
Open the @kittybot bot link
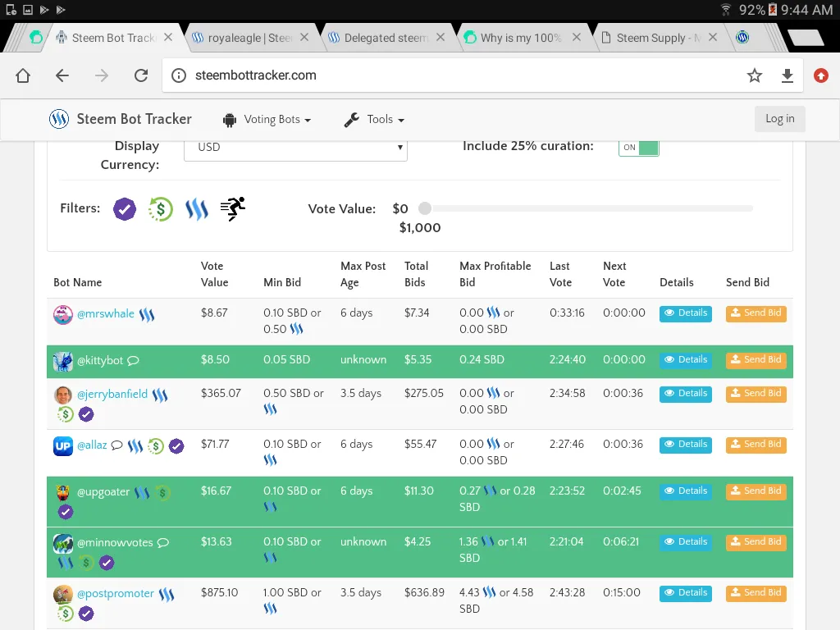click(100, 361)
